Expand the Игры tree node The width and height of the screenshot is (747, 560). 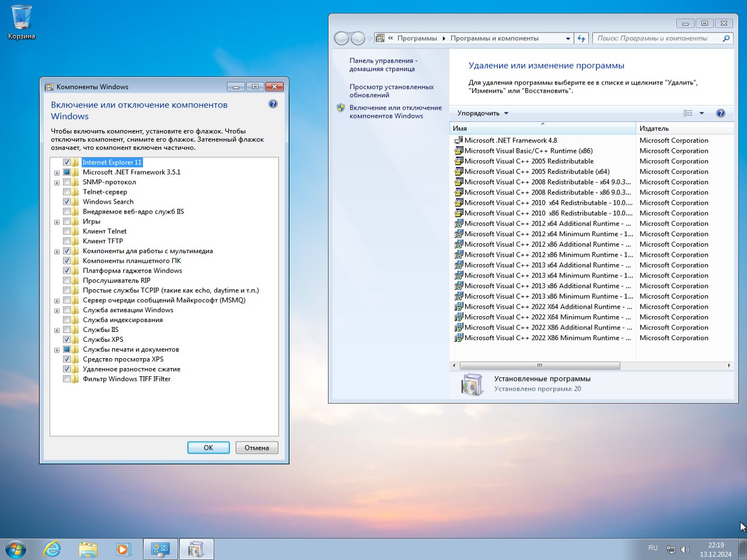pos(57,222)
